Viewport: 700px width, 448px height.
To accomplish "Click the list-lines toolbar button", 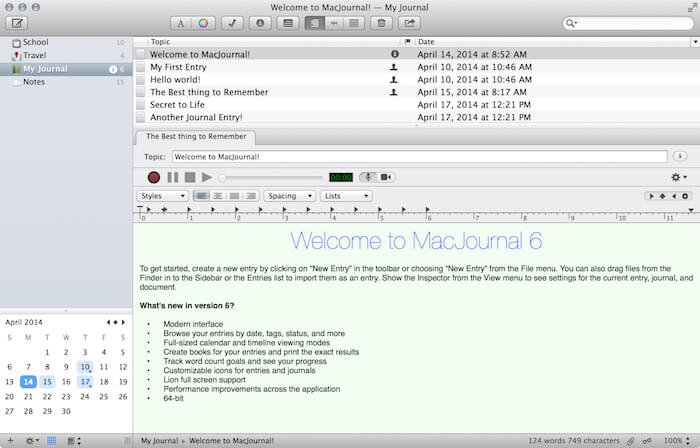I will pos(288,23).
